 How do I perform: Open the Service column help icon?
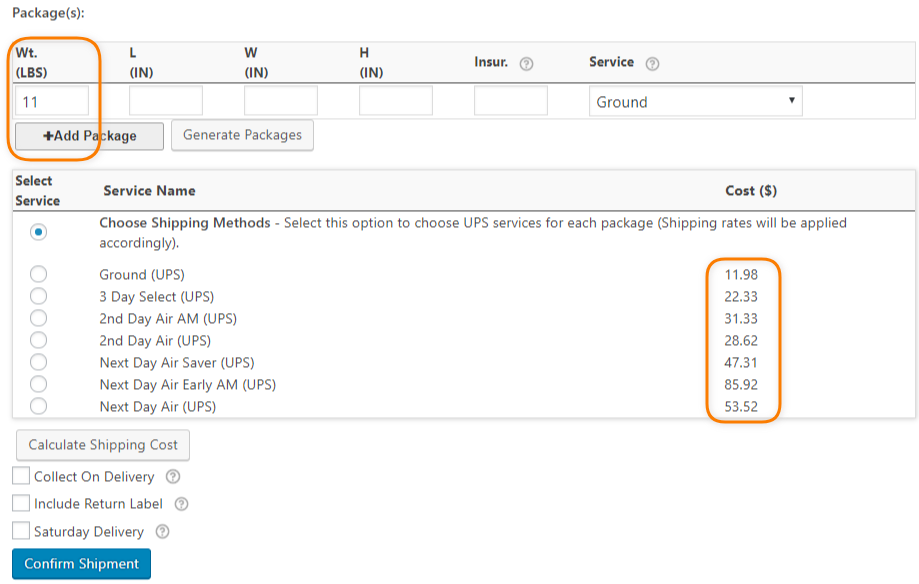tap(652, 63)
